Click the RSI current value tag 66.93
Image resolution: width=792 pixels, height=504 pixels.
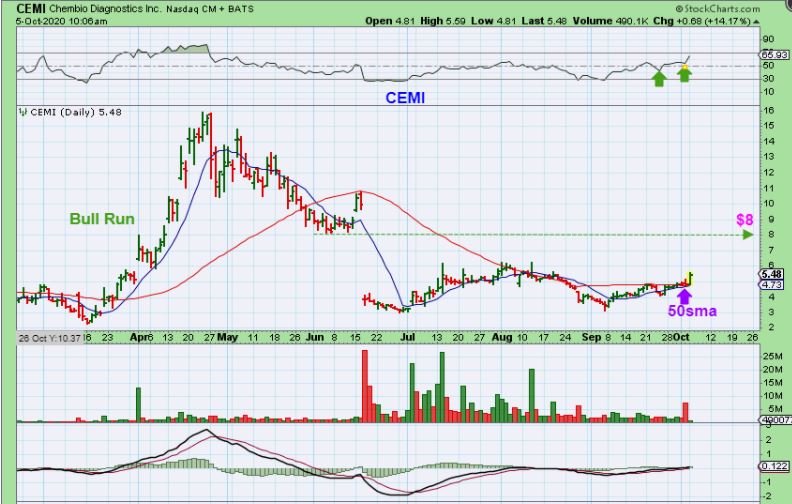(773, 55)
